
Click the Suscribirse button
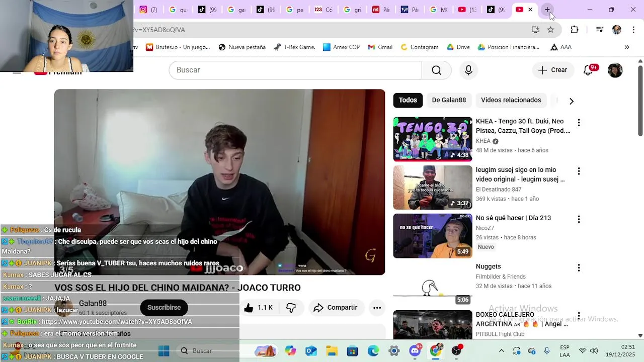click(x=164, y=307)
